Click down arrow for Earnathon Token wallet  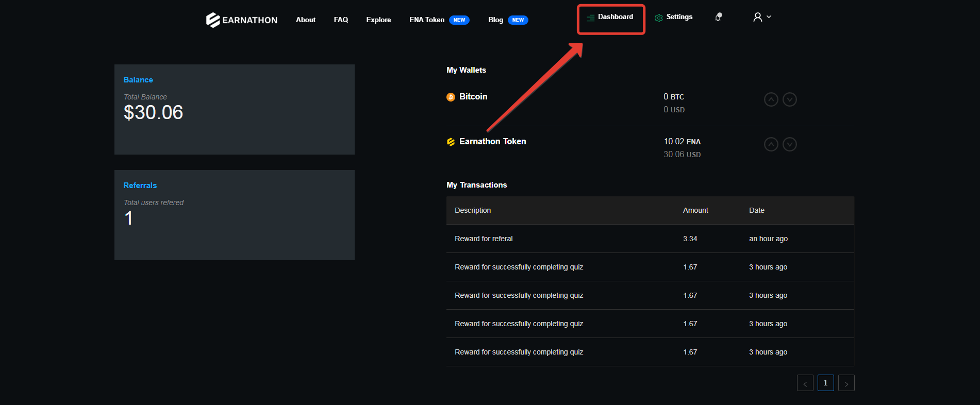(789, 144)
